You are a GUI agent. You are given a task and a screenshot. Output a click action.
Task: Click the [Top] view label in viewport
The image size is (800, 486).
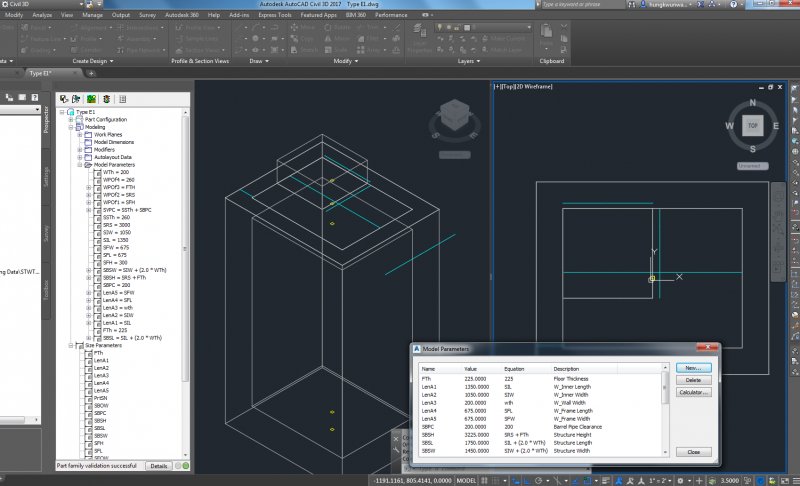point(507,87)
